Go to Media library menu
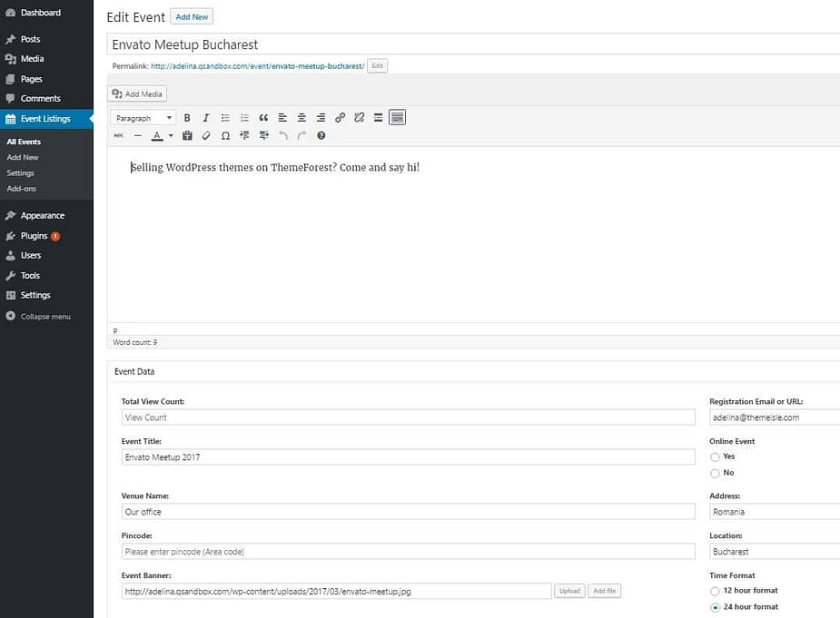The image size is (840, 618). point(46,59)
